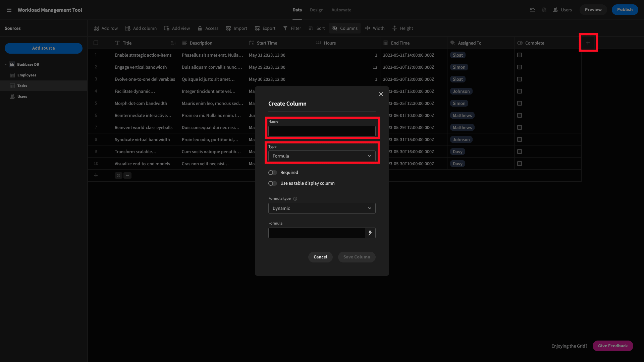Image resolution: width=644 pixels, height=362 pixels.
Task: Click the plus icon to add column
Action: (588, 43)
